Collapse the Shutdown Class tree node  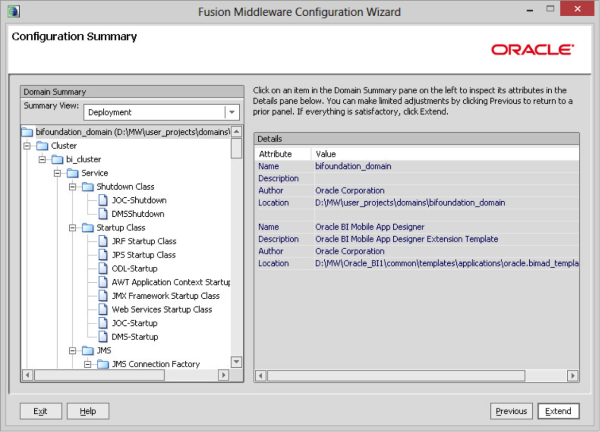click(71, 186)
